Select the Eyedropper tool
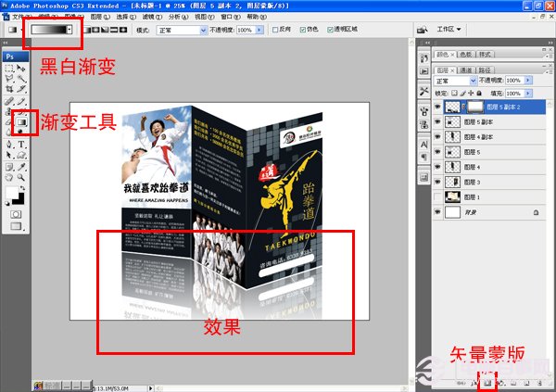This screenshot has width=556, height=392. tap(21, 167)
